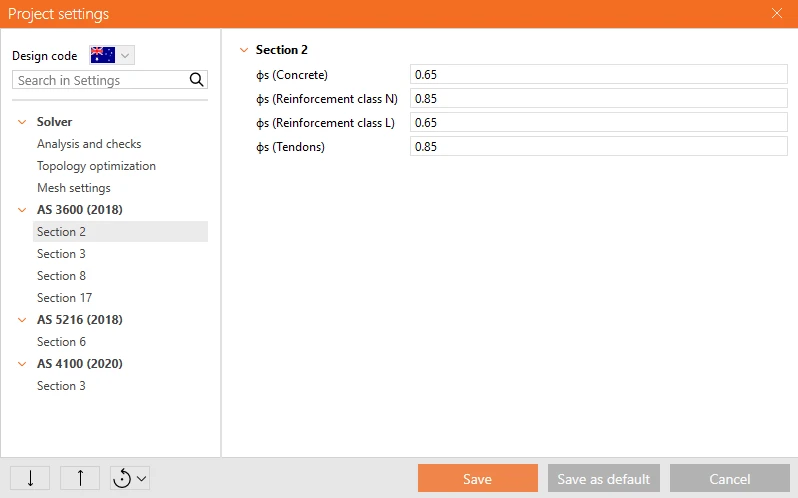Click the AS 4100 (2020) heading
Image resolution: width=798 pixels, height=498 pixels.
coord(80,363)
